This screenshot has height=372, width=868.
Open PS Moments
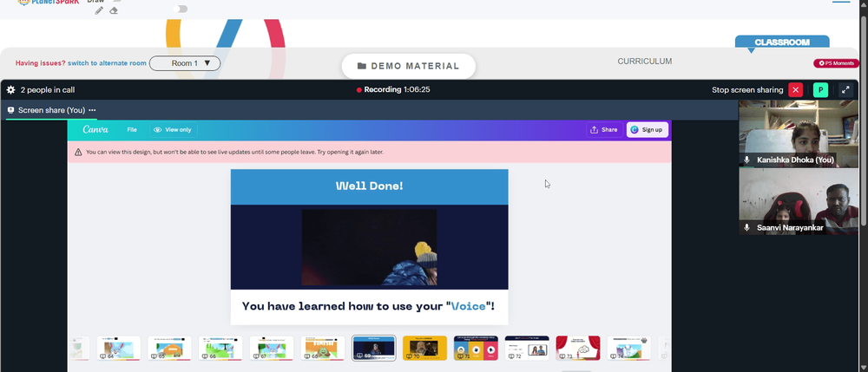pyautogui.click(x=836, y=63)
